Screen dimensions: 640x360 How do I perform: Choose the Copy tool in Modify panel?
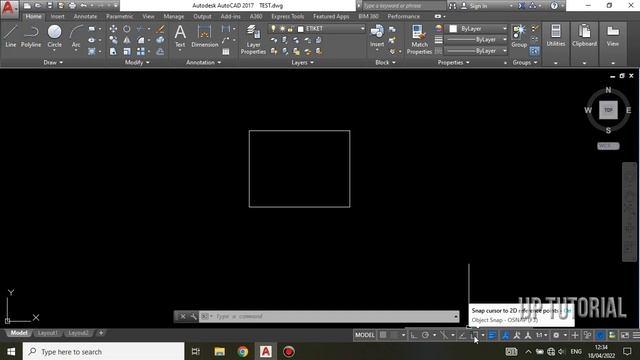point(113,40)
